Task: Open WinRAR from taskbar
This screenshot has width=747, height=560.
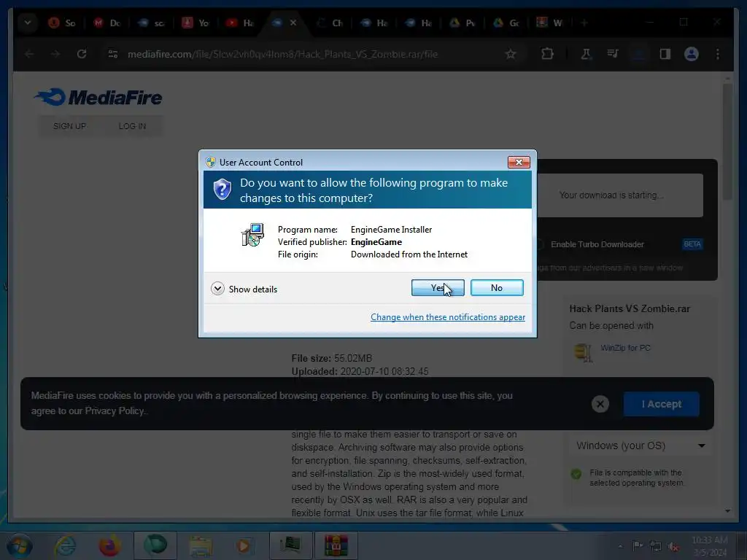Action: [336, 545]
